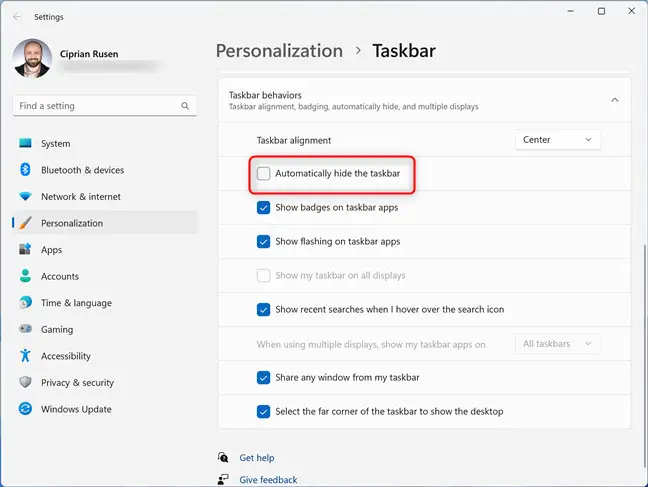Uncheck Share any window from my taskbar

click(263, 377)
